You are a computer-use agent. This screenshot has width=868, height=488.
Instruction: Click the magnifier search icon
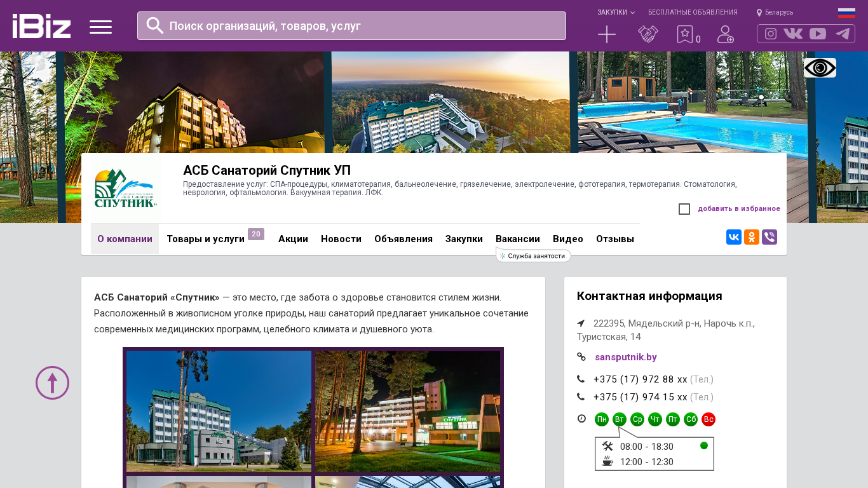coord(155,25)
